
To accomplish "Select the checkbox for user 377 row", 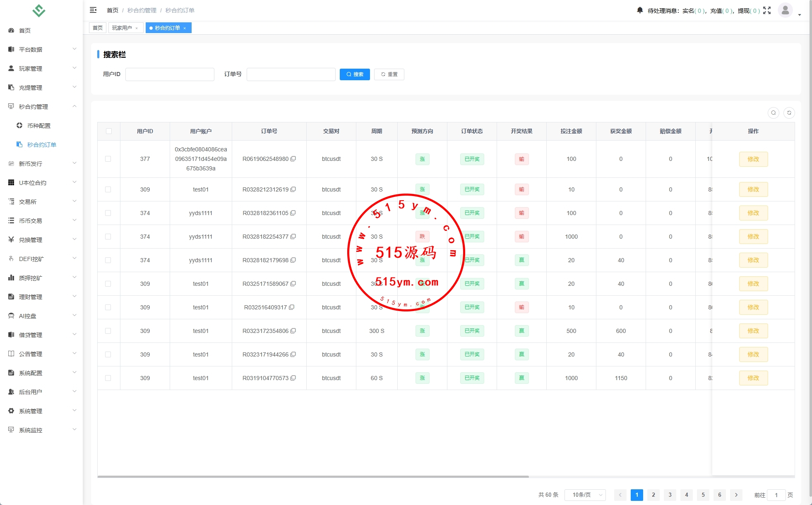I will click(108, 159).
